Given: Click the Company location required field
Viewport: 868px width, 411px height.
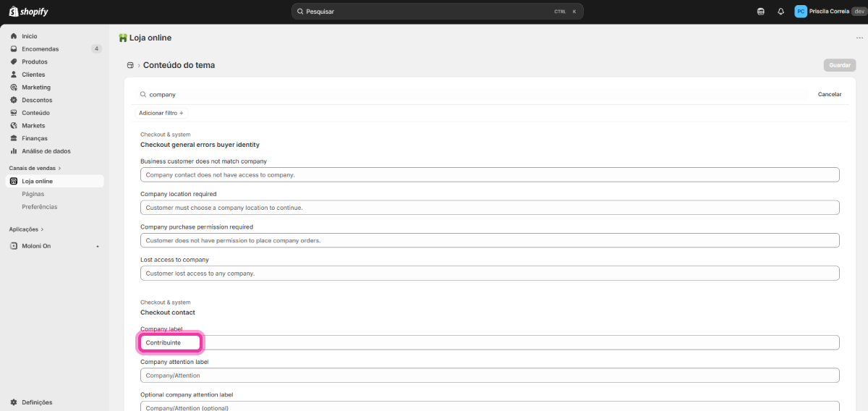Looking at the screenshot, I should [x=490, y=208].
